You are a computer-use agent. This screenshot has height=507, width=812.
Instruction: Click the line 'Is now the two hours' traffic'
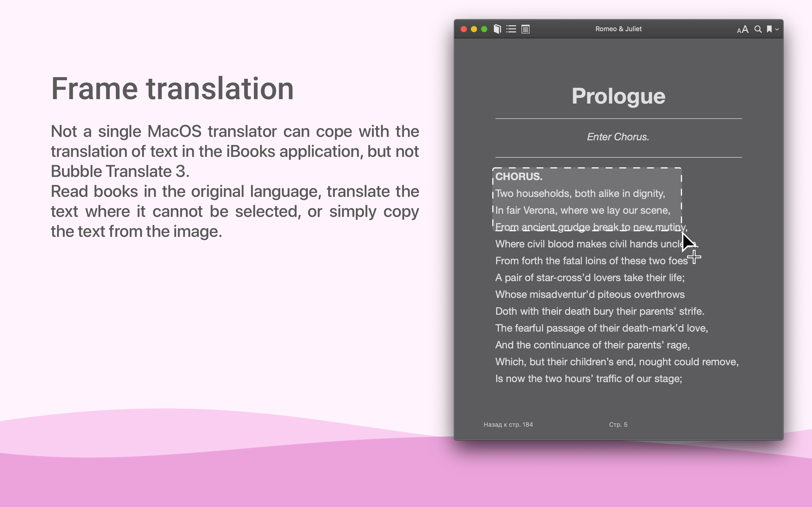pos(588,379)
